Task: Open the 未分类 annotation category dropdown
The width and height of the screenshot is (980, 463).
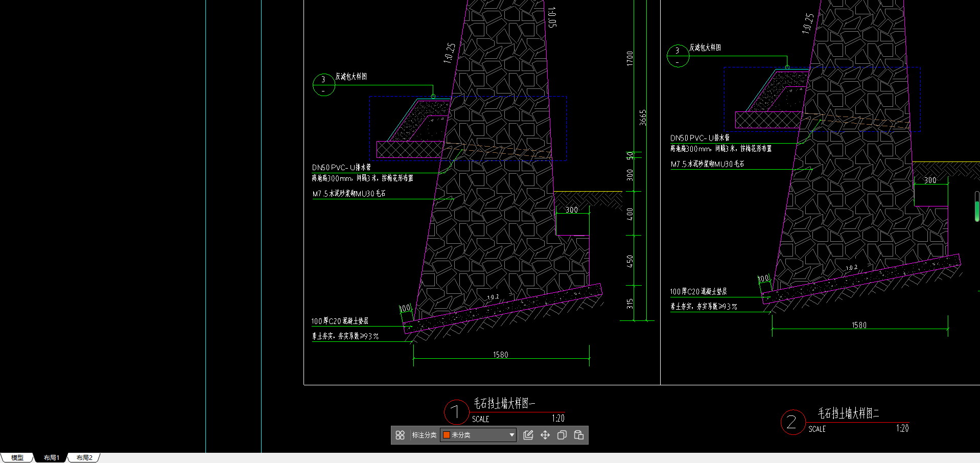Action: tap(479, 435)
